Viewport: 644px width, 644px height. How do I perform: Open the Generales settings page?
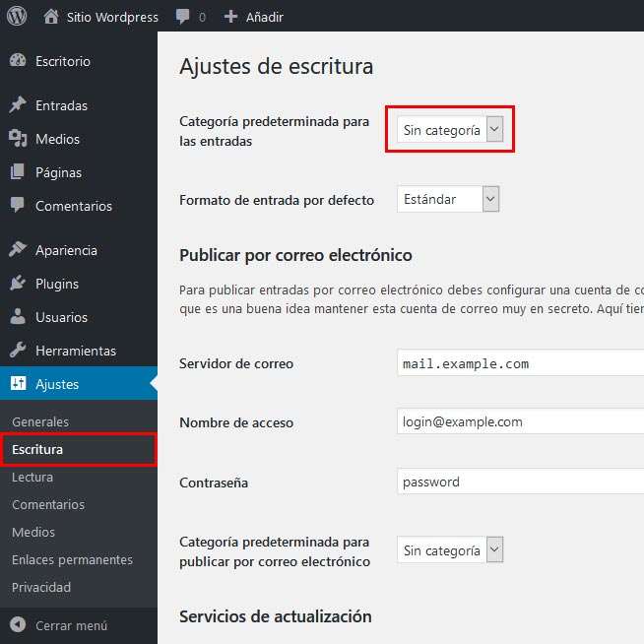click(40, 421)
